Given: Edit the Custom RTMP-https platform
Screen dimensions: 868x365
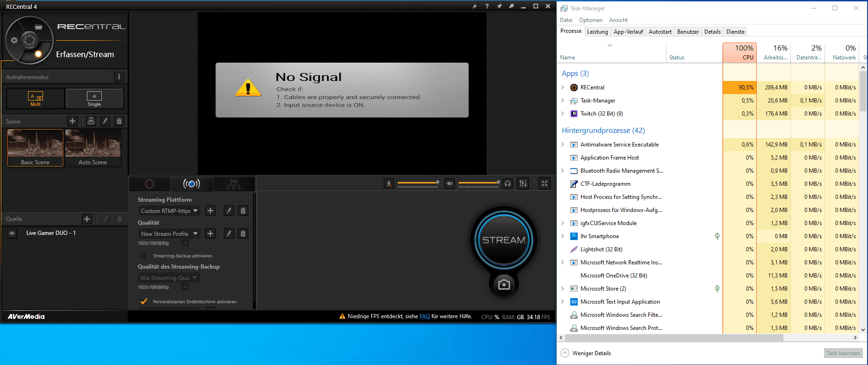Looking at the screenshot, I should coord(229,211).
